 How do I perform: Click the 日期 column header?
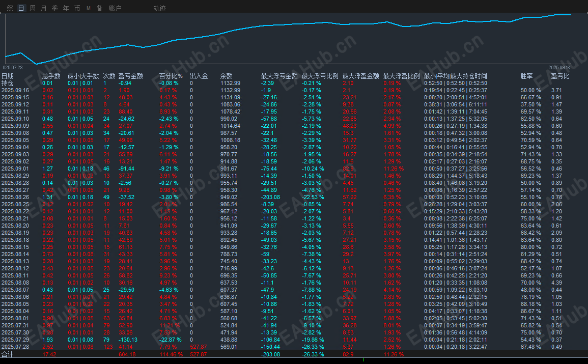pos(8,76)
